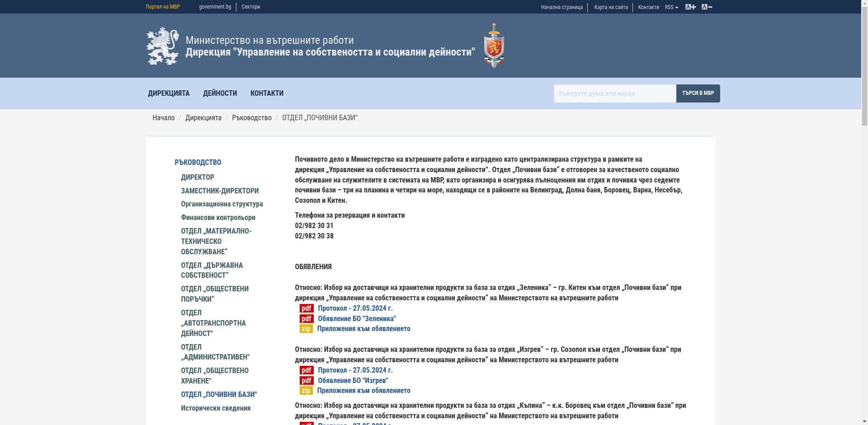
Task: Open Карта на сайта link
Action: coord(611,7)
